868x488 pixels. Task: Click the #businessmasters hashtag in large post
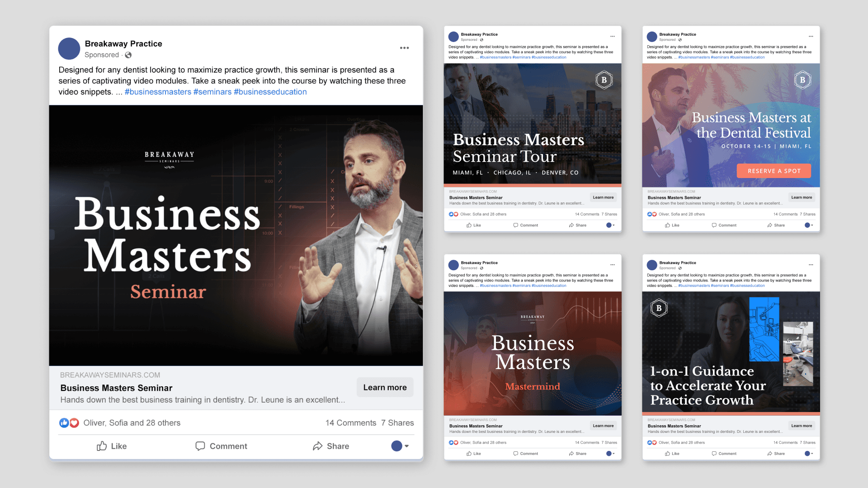tap(158, 92)
